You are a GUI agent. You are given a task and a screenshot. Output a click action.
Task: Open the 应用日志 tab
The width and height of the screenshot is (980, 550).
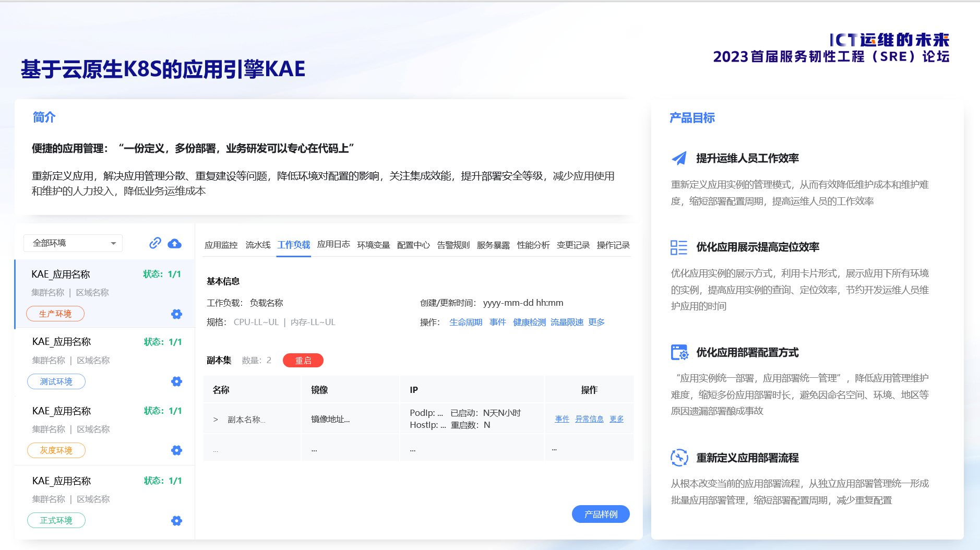(333, 244)
